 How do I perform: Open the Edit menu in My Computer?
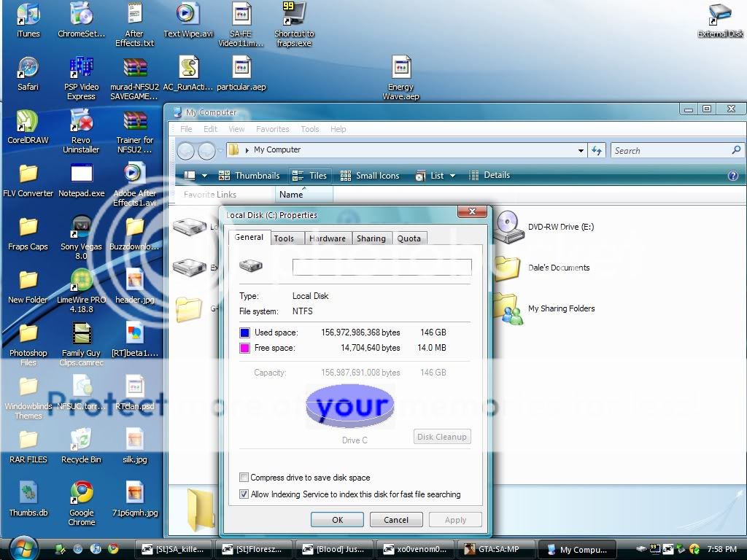click(210, 129)
